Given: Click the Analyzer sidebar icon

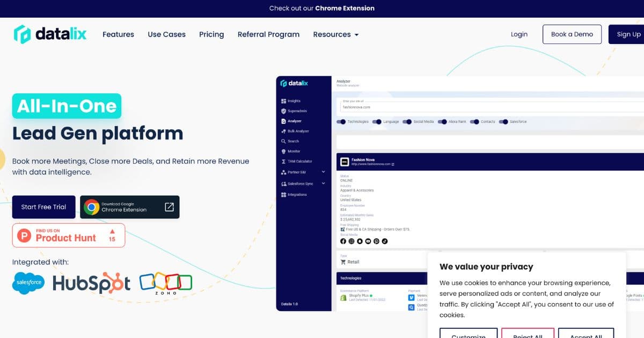Looking at the screenshot, I should 284,121.
